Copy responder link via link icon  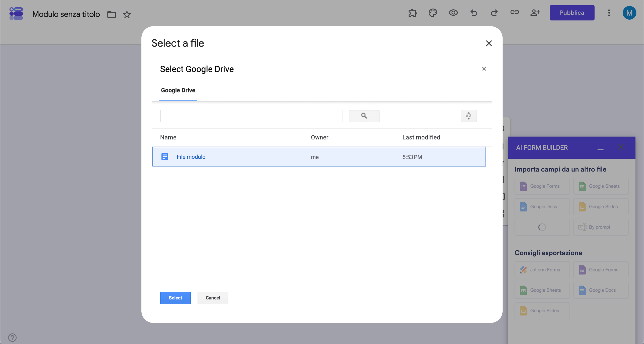514,12
